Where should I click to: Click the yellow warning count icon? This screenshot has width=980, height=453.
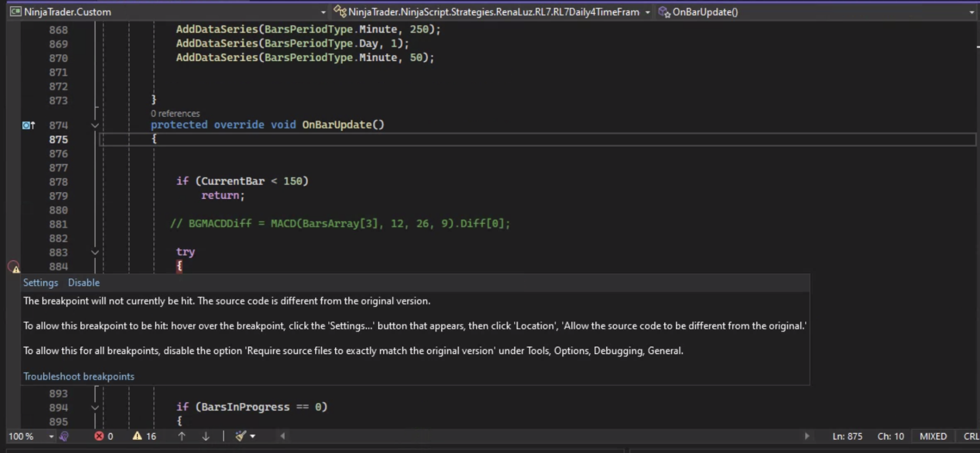click(137, 436)
